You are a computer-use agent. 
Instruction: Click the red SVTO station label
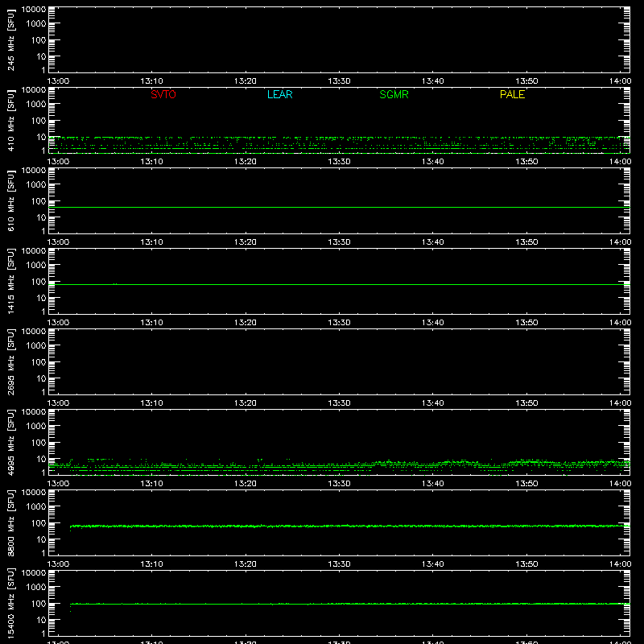163,94
